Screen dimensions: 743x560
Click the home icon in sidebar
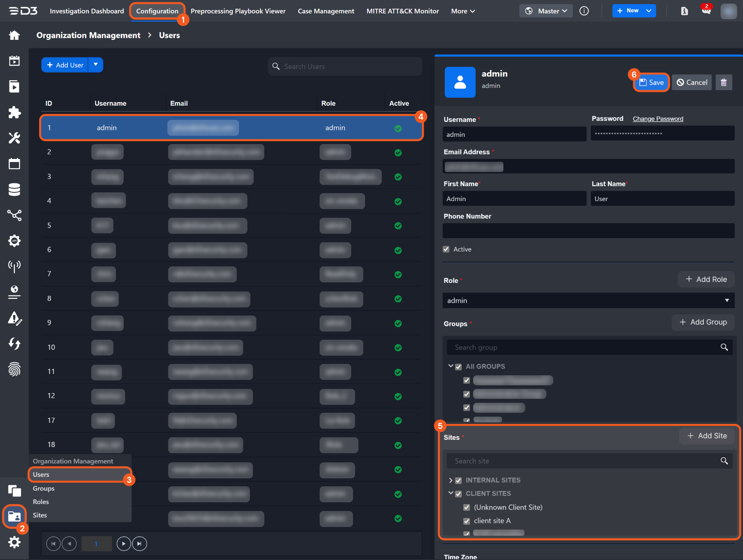(14, 35)
